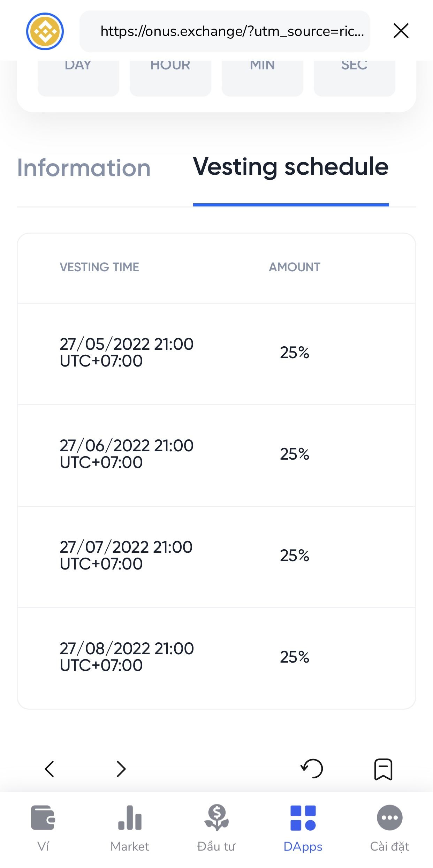Click the URL address bar
This screenshot has height=868, width=433.
[x=225, y=31]
